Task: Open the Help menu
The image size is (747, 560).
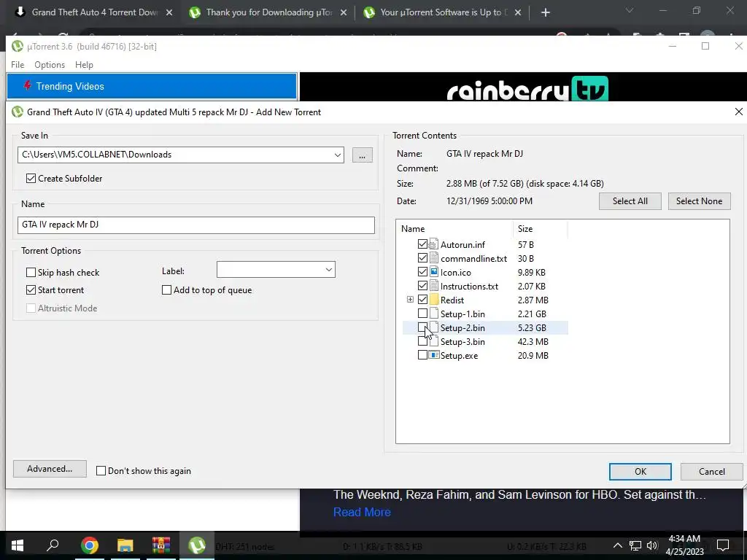Action: [x=85, y=65]
